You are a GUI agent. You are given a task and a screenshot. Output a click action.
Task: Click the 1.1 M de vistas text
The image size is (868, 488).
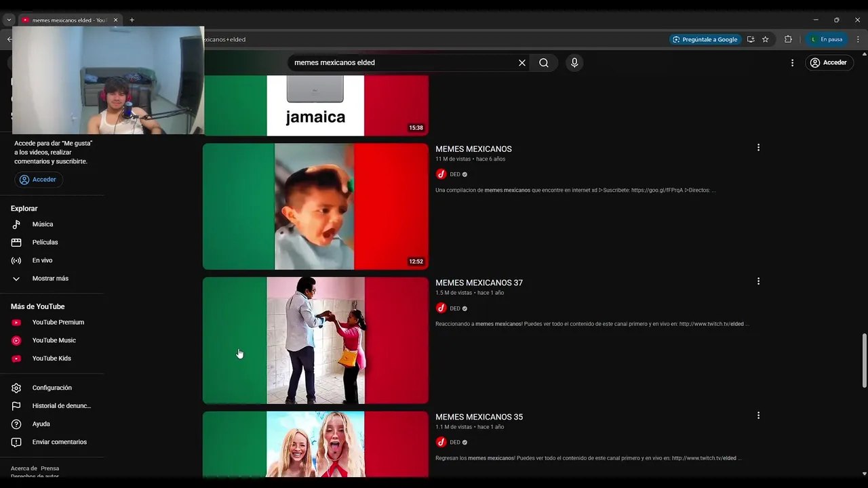454,427
